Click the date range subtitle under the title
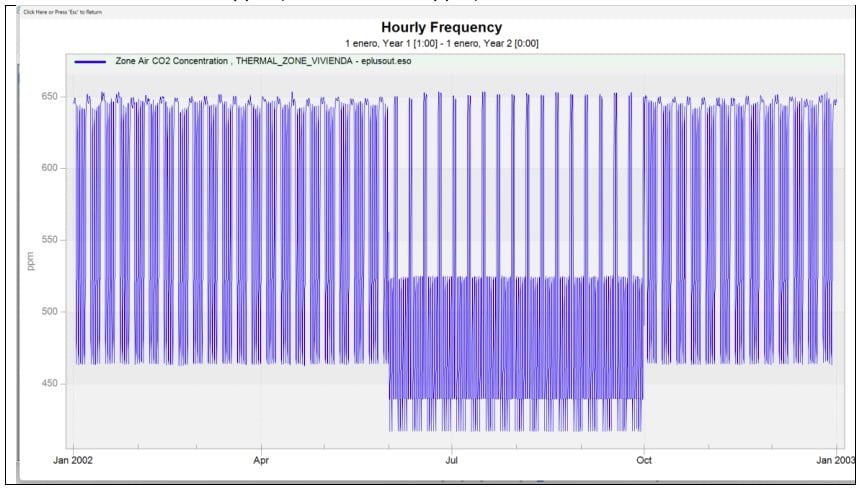Image resolution: width=859 pixels, height=488 pixels. tap(442, 43)
